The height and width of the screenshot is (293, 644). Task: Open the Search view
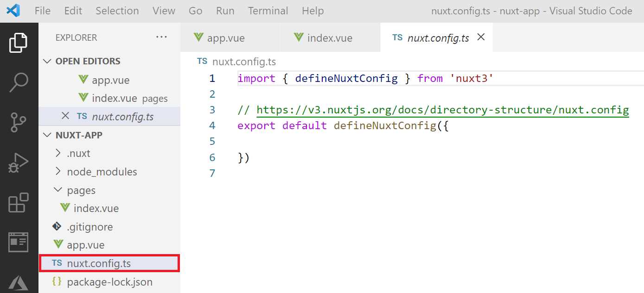click(19, 82)
